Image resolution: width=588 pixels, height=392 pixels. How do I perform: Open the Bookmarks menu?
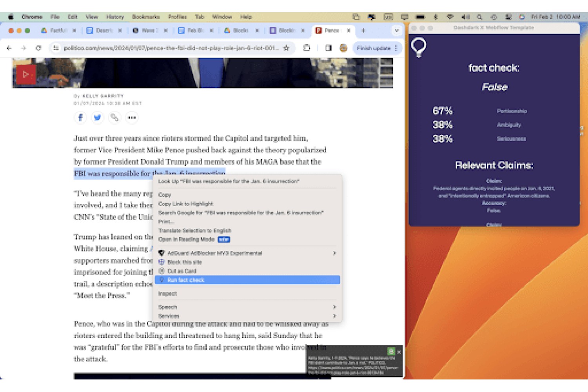146,17
